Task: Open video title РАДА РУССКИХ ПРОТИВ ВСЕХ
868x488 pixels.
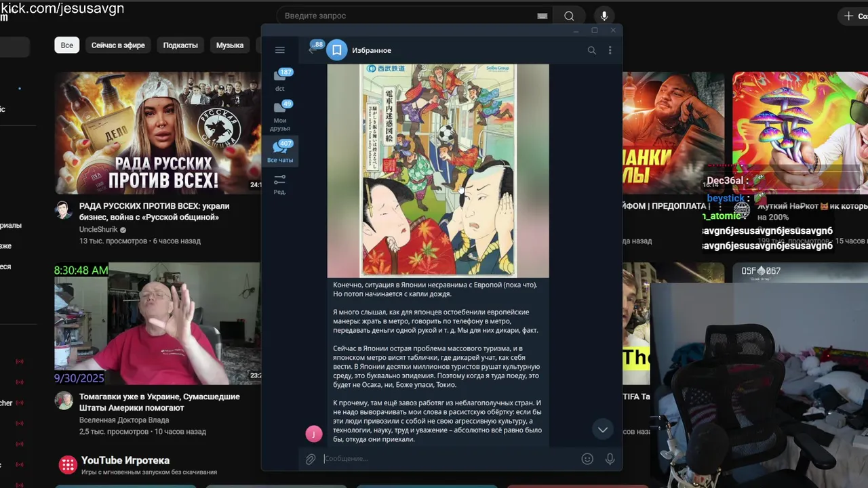Action: (155, 211)
